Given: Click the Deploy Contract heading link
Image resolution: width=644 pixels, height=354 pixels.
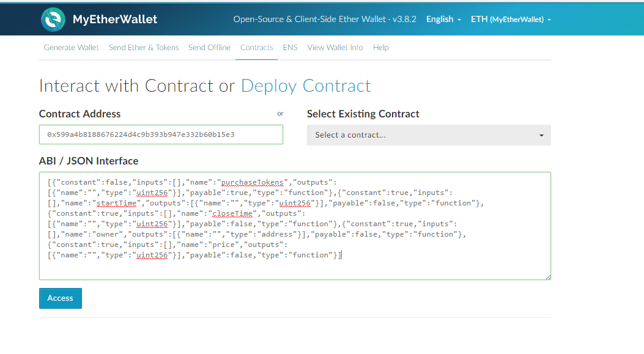Looking at the screenshot, I should click(x=306, y=86).
